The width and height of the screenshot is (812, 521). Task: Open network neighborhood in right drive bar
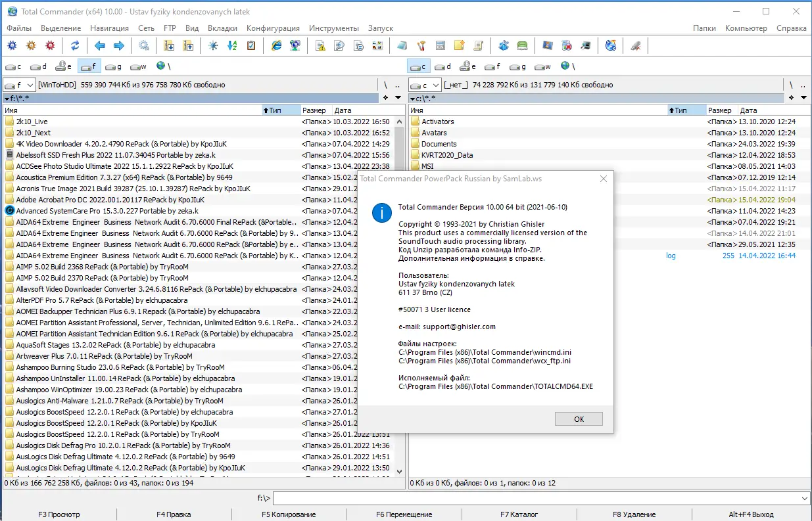pos(568,66)
